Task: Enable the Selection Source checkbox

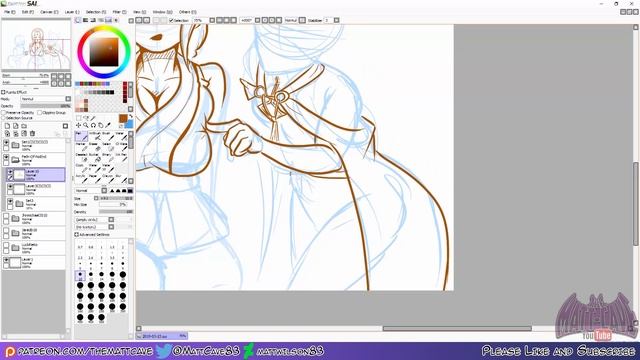Action: tap(4, 118)
